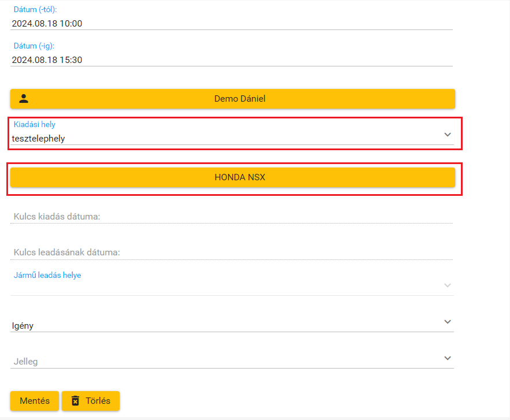This screenshot has height=420, width=510.
Task: Open the Jármű leadás helye dropdown arrow
Action: [x=447, y=285]
